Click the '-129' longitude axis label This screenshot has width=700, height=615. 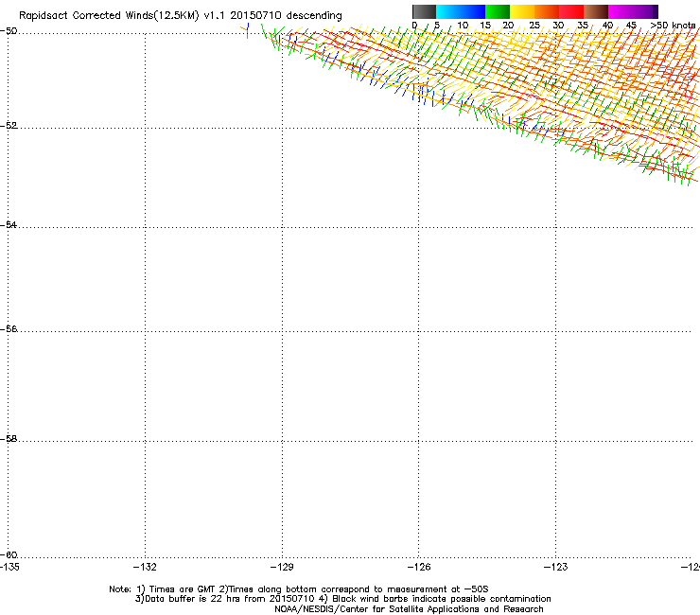[282, 567]
